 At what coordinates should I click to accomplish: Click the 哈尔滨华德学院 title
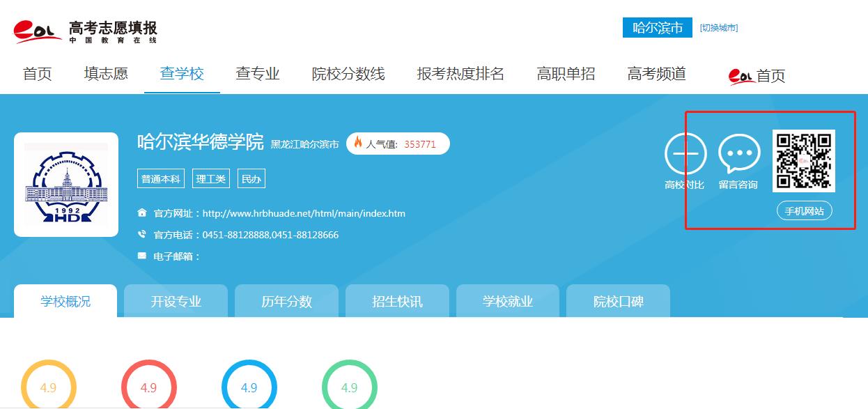(x=201, y=143)
